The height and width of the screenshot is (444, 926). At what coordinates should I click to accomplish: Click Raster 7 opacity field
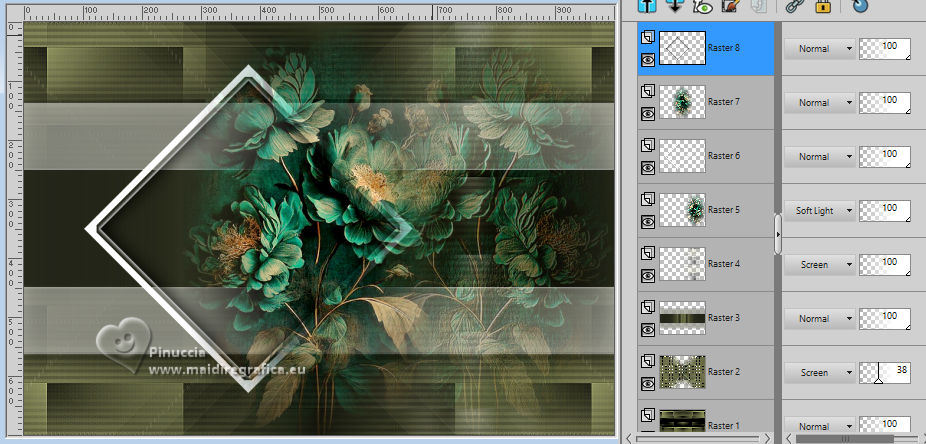coord(885,103)
